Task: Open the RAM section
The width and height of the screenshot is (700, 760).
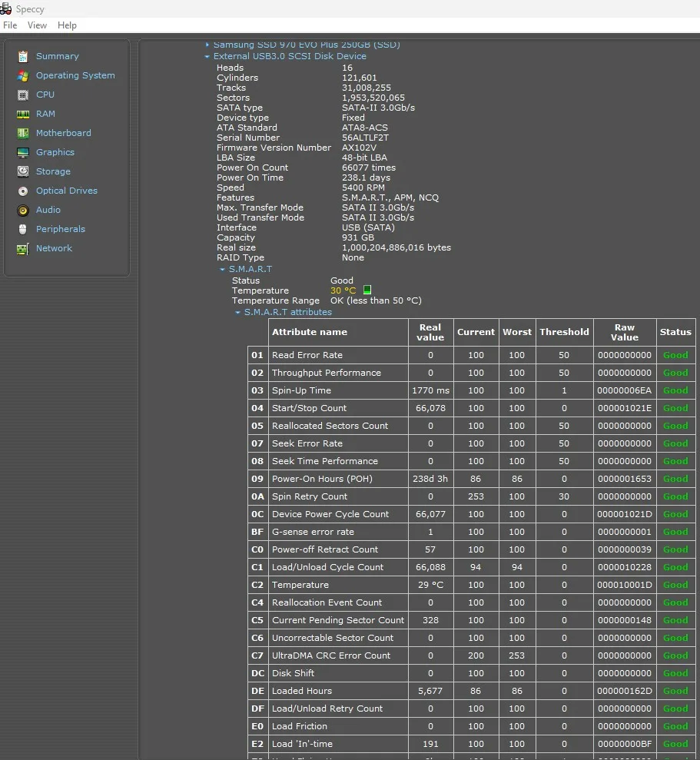Action: pyautogui.click(x=45, y=114)
